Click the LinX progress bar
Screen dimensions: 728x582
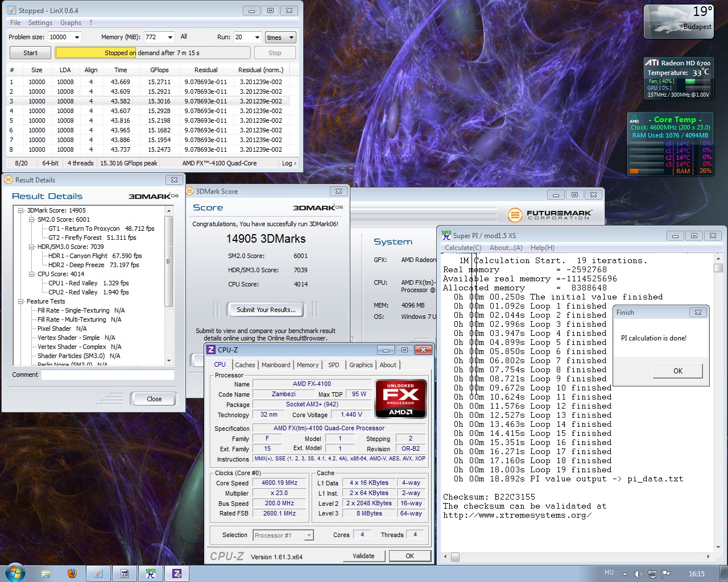[152, 53]
